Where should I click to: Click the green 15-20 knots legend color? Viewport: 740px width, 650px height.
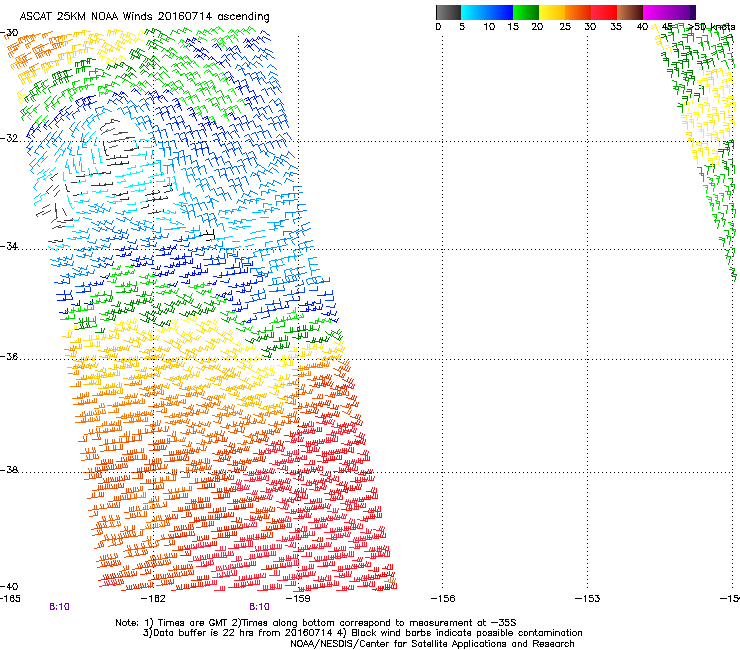pyautogui.click(x=526, y=12)
